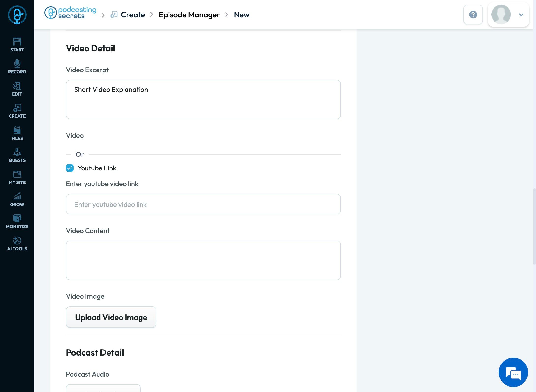The image size is (536, 392).
Task: Navigate to Episode Manager breadcrumb
Action: tap(189, 15)
